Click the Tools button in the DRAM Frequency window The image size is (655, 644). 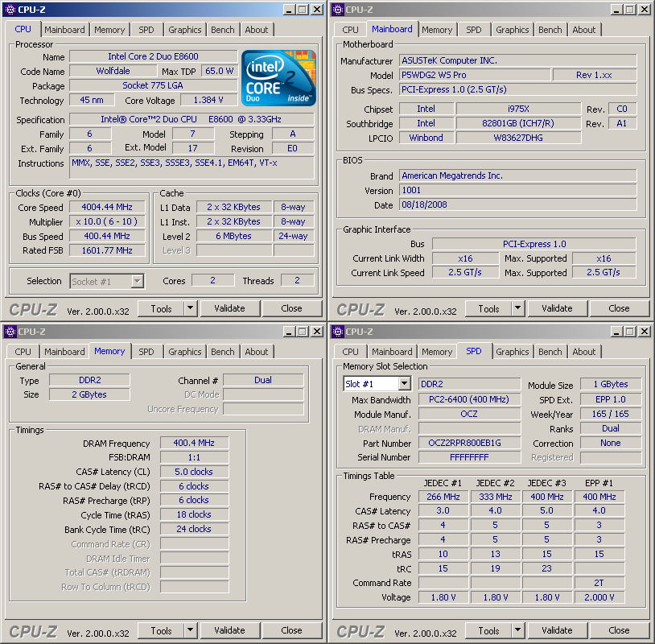(x=161, y=630)
